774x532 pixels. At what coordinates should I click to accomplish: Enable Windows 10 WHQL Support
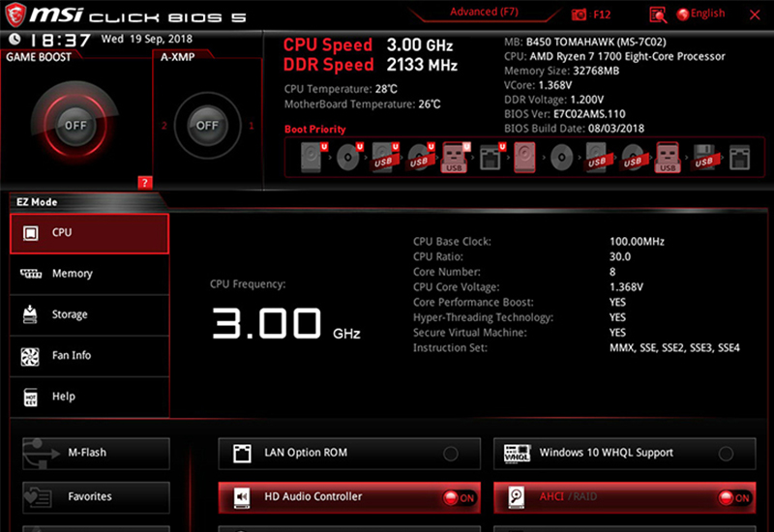[726, 453]
